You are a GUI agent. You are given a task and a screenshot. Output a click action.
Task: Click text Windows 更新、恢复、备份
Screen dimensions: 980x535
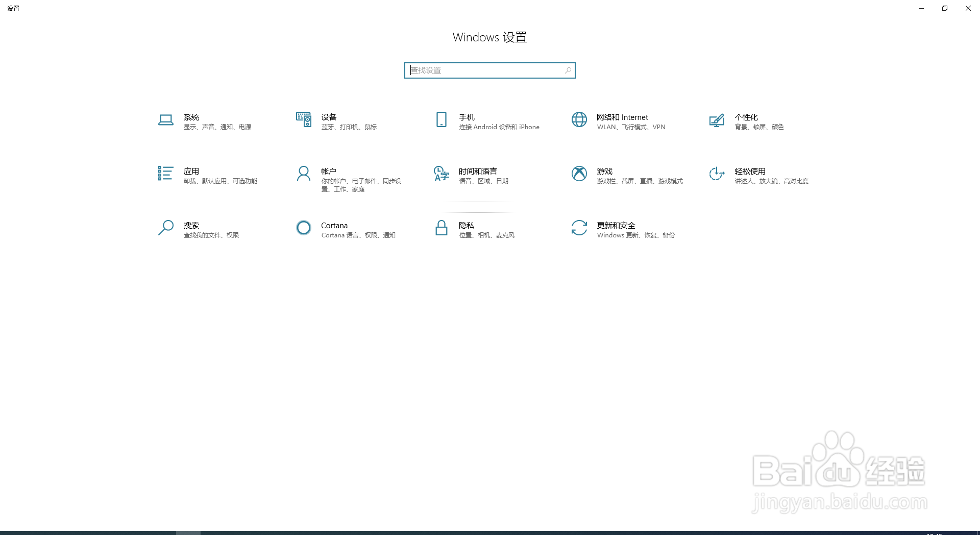point(636,235)
